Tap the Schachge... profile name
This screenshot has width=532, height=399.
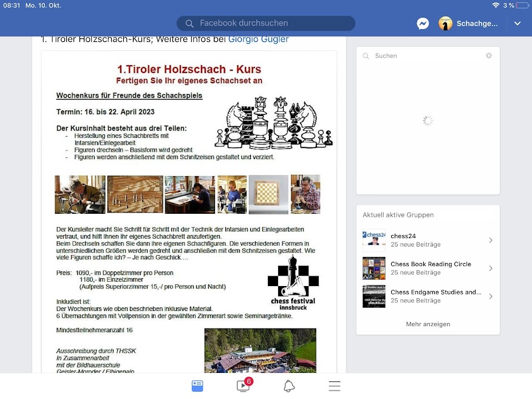coord(477,24)
